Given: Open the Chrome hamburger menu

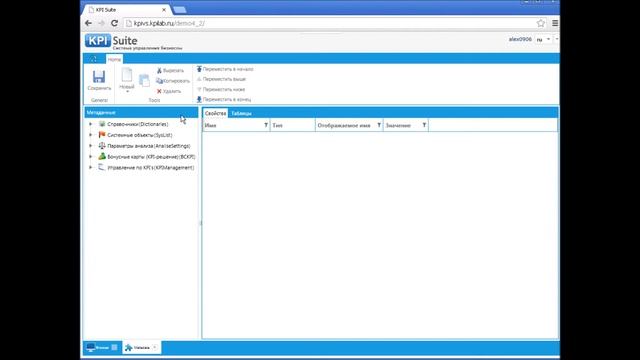Looking at the screenshot, I should [x=555, y=23].
